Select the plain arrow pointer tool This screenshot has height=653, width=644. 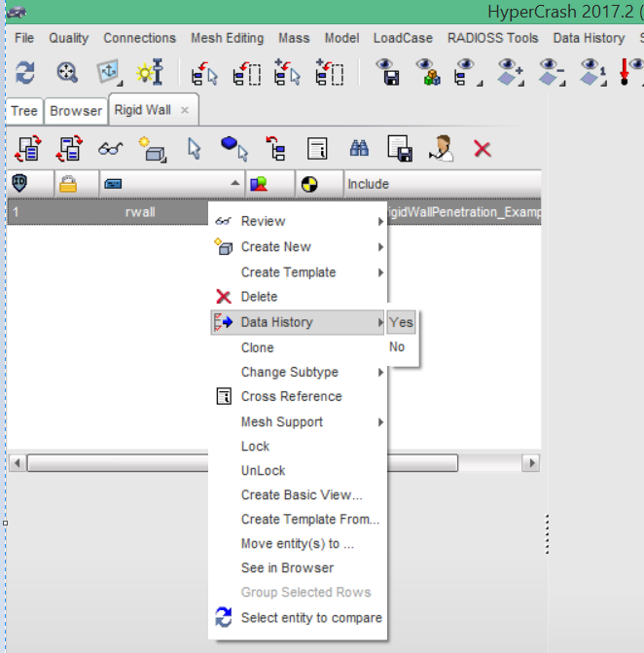click(x=194, y=149)
